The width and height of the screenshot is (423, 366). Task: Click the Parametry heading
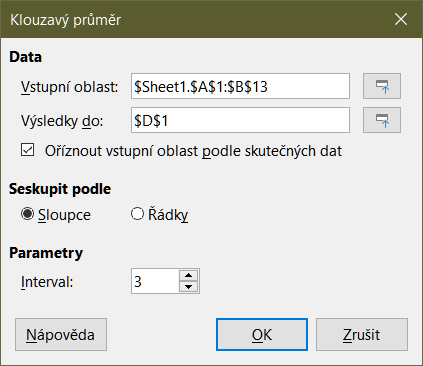[x=46, y=253]
